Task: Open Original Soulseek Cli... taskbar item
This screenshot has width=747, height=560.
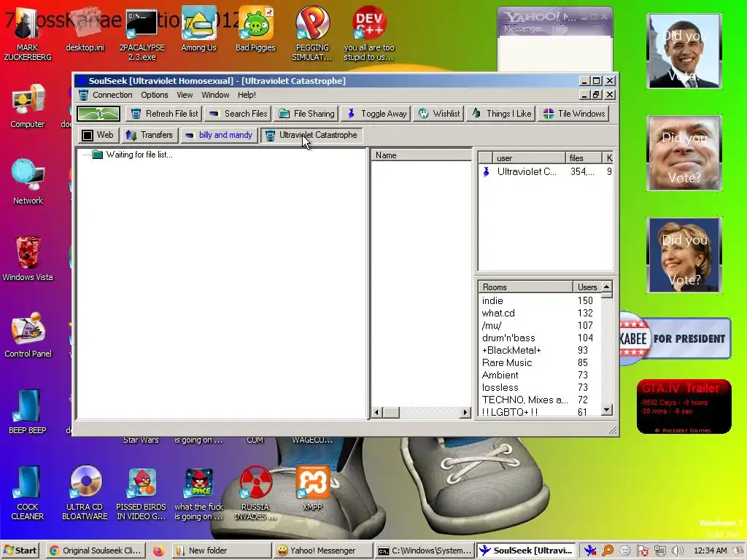Action: point(96,551)
